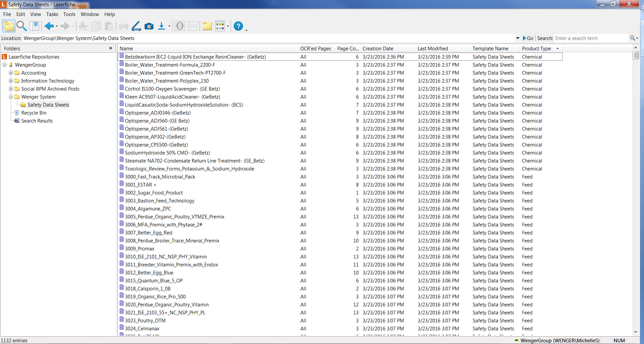Click WengerGroup connection status in status bar
Viewport: 644px width, 344px height.
(557, 340)
